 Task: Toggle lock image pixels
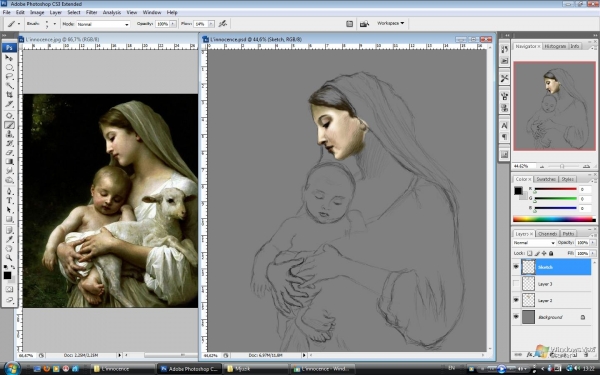[537, 253]
